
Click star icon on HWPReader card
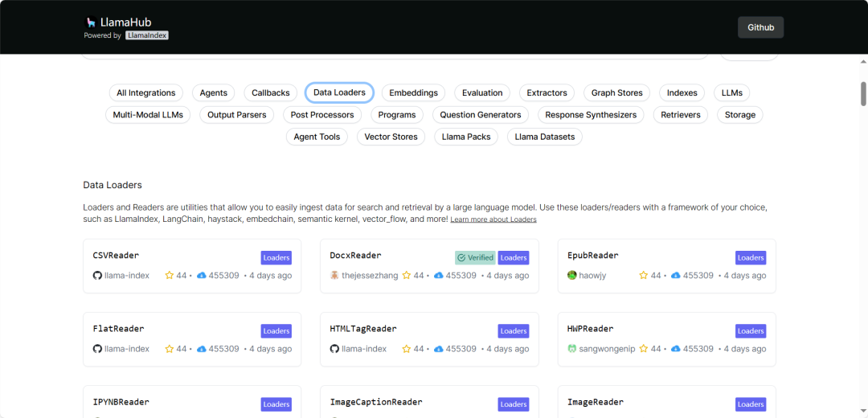tap(643, 349)
